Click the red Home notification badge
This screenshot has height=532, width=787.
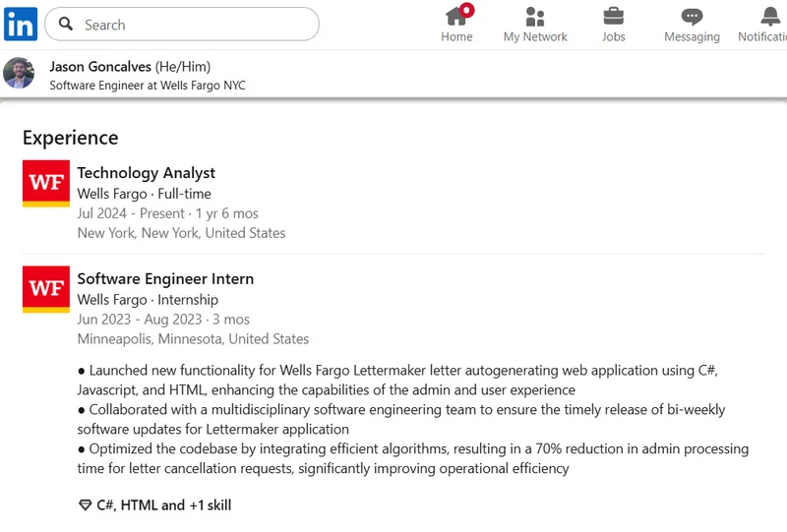466,10
